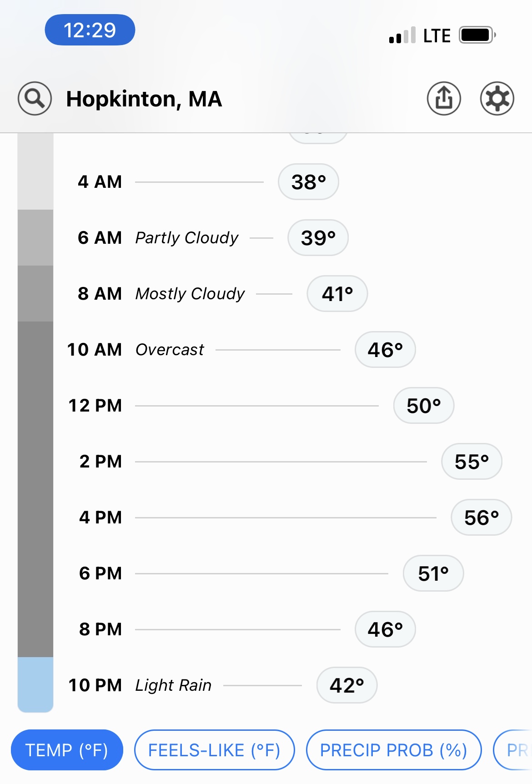Tap the 38° bubble at 4 AM
Viewport: 532px width, 784px height.
(308, 182)
